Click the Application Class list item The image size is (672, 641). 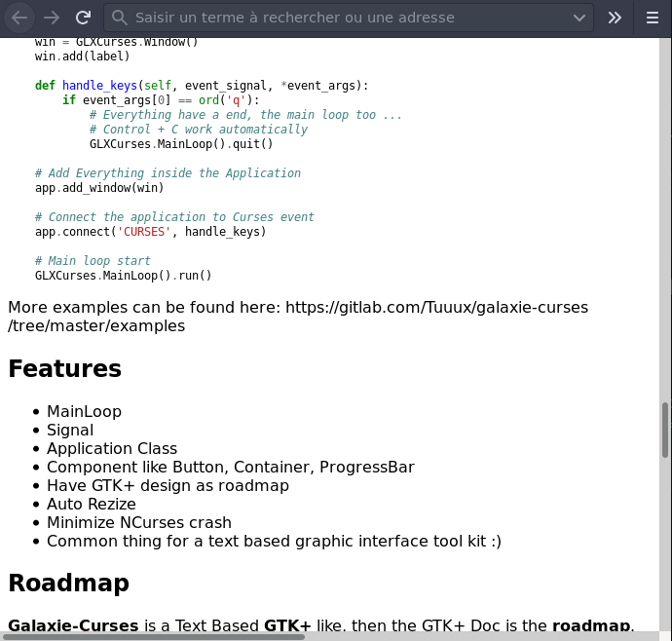pyautogui.click(x=112, y=449)
